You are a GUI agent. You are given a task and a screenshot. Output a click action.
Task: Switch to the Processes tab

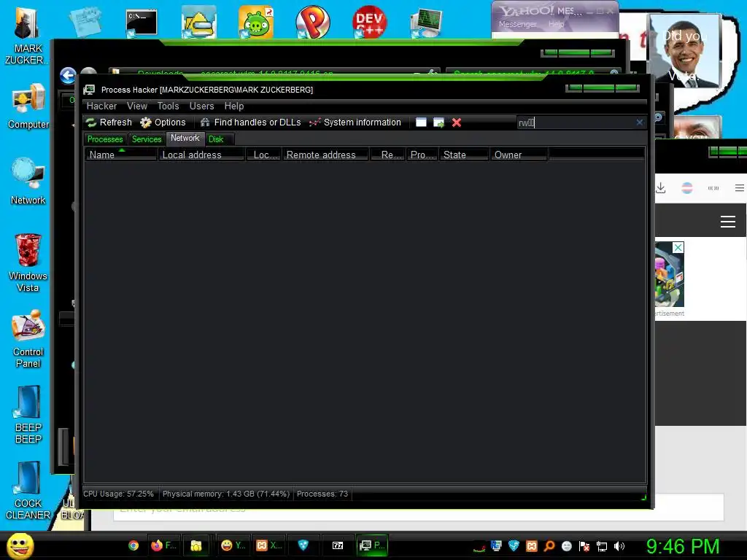click(x=105, y=139)
